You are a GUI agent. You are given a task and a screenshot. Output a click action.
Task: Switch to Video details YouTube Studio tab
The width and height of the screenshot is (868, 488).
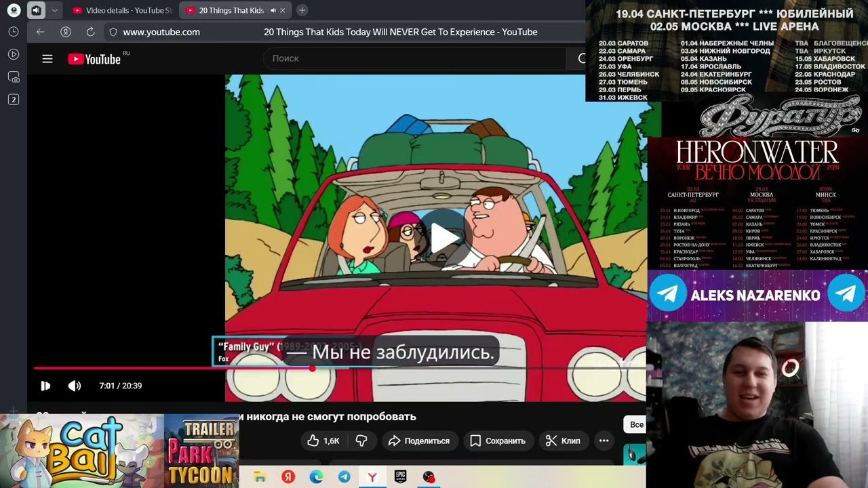coord(122,10)
